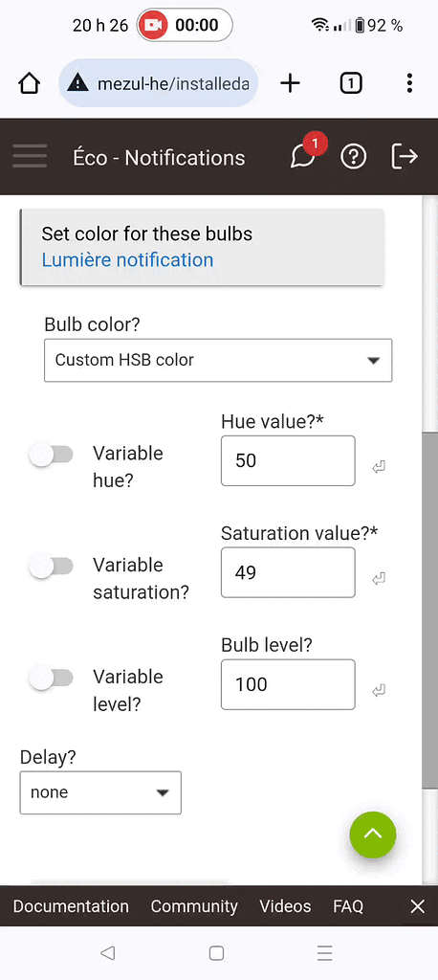Open the hamburger sidebar menu
The width and height of the screenshot is (438, 980).
[30, 156]
